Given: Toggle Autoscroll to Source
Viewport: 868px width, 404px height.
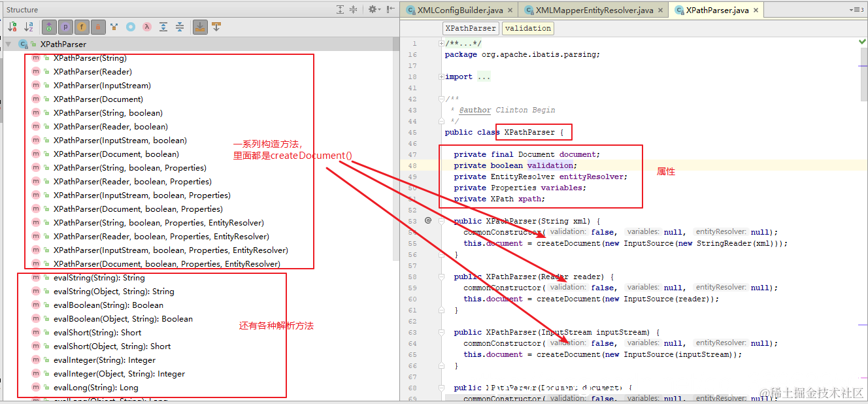Looking at the screenshot, I should [x=201, y=27].
